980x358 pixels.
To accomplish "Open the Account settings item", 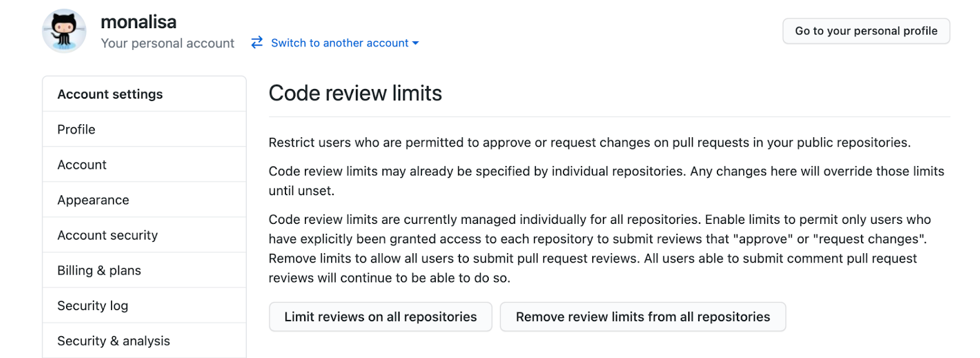I will [145, 165].
